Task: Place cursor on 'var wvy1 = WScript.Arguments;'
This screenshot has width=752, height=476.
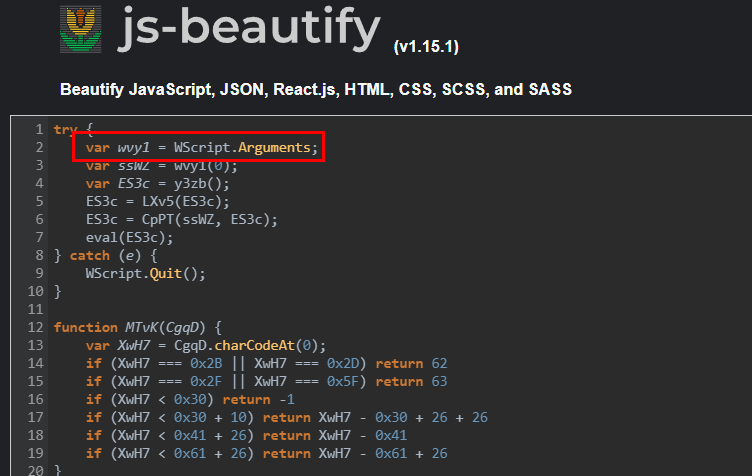Action: 202,147
